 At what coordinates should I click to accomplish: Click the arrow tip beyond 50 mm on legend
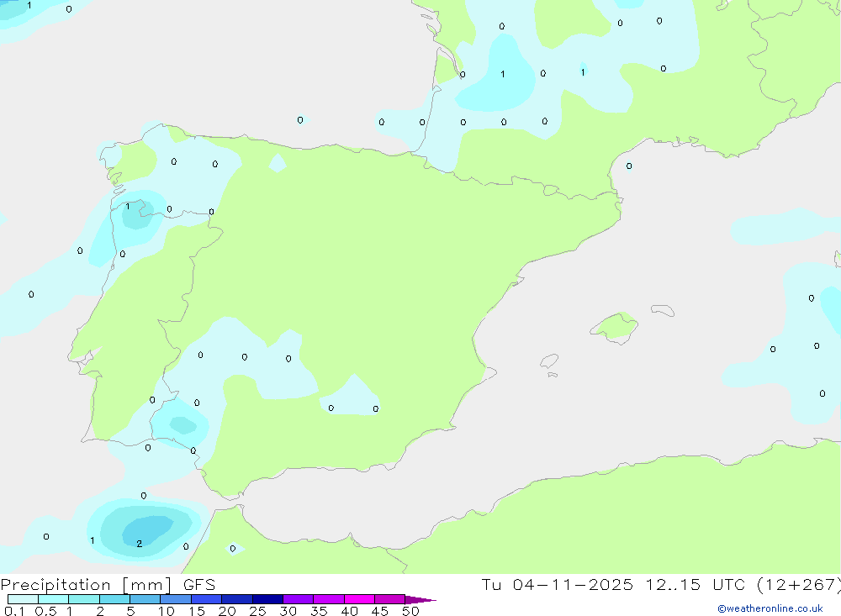coord(420,600)
